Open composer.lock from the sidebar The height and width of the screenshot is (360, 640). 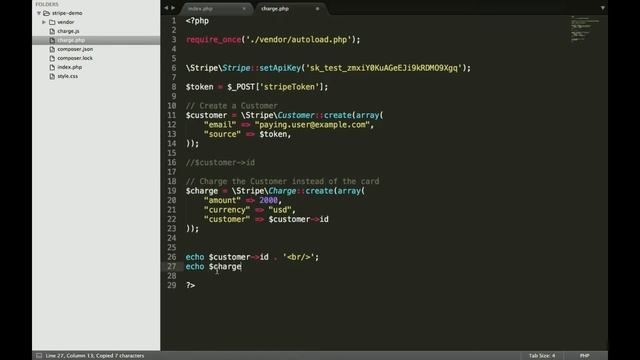point(75,58)
